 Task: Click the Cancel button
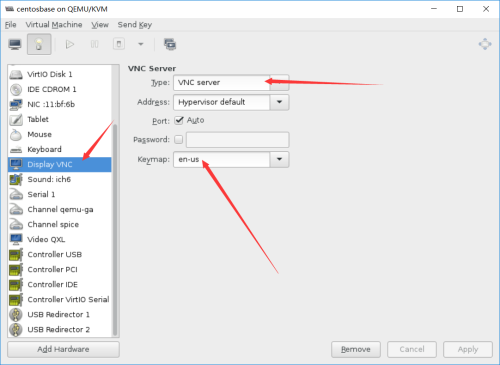[412, 349]
